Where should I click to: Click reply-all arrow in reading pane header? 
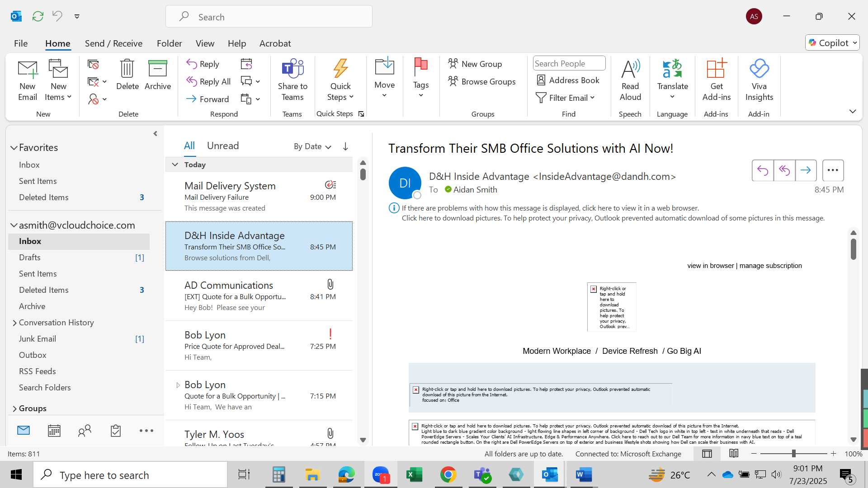[784, 170]
